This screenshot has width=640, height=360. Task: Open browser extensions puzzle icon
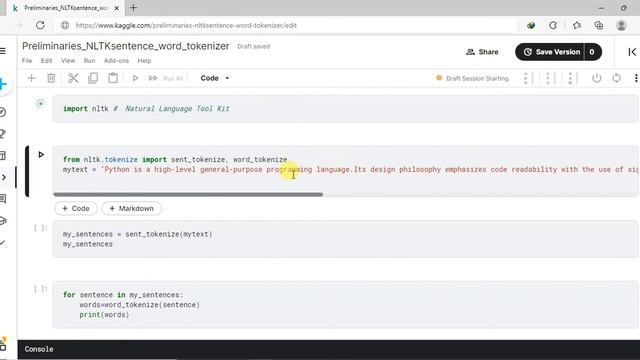(x=553, y=25)
